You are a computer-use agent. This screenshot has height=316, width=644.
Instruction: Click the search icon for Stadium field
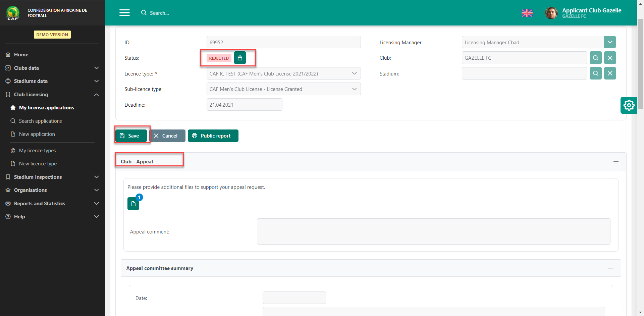coord(595,73)
